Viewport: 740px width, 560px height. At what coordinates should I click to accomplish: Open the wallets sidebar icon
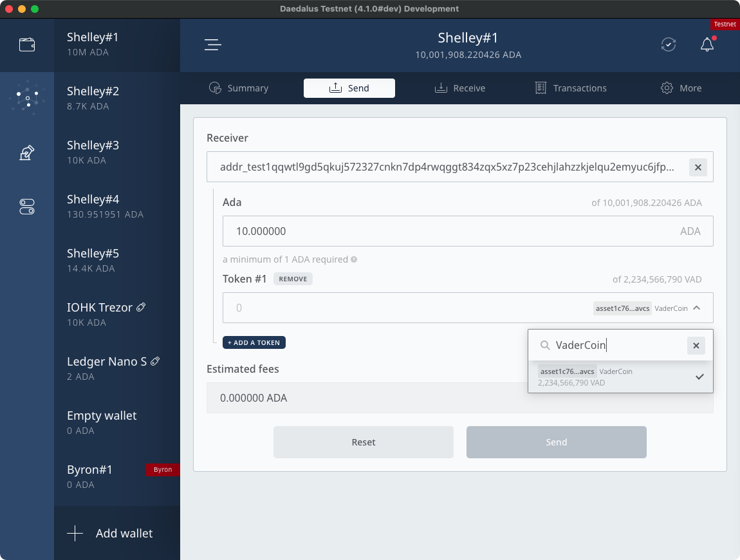[27, 44]
